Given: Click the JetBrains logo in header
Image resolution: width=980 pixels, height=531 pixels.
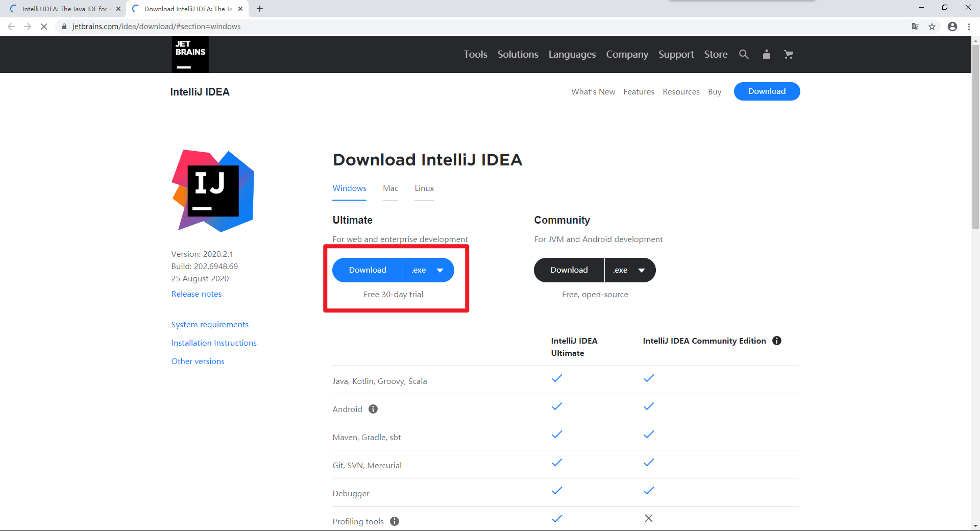Looking at the screenshot, I should 190,55.
